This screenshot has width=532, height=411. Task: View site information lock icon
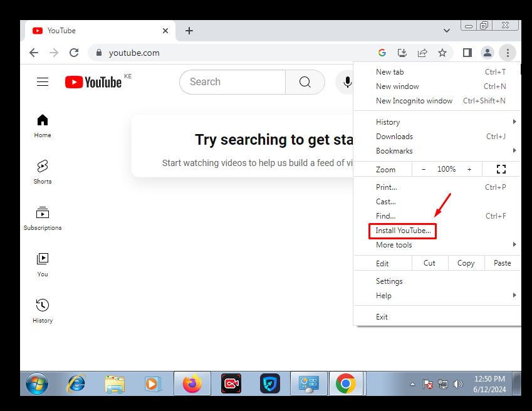(x=99, y=53)
